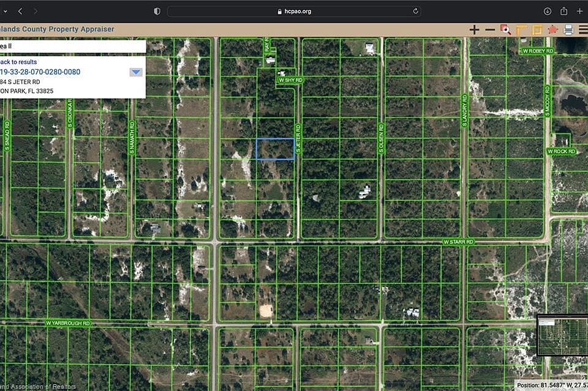The height and width of the screenshot is (391, 588).
Task: Select the polygon selection tool
Action: click(552, 29)
